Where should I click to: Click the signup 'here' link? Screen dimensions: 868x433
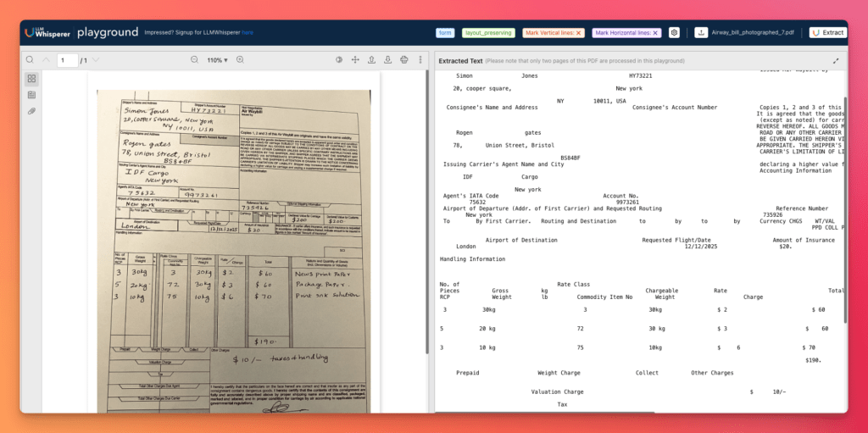[x=248, y=32]
